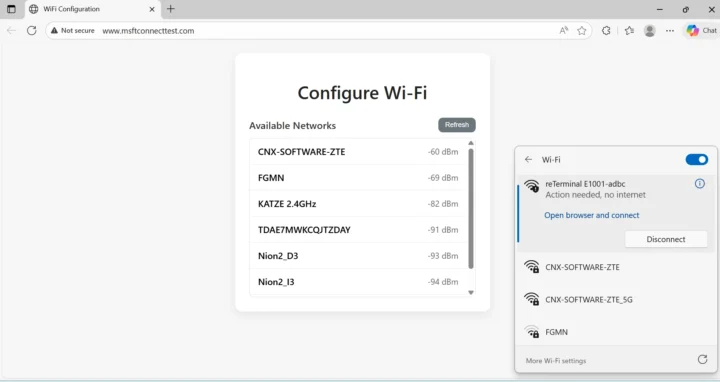The height and width of the screenshot is (382, 720).
Task: Click the network list scroll down arrow
Action: 471,292
